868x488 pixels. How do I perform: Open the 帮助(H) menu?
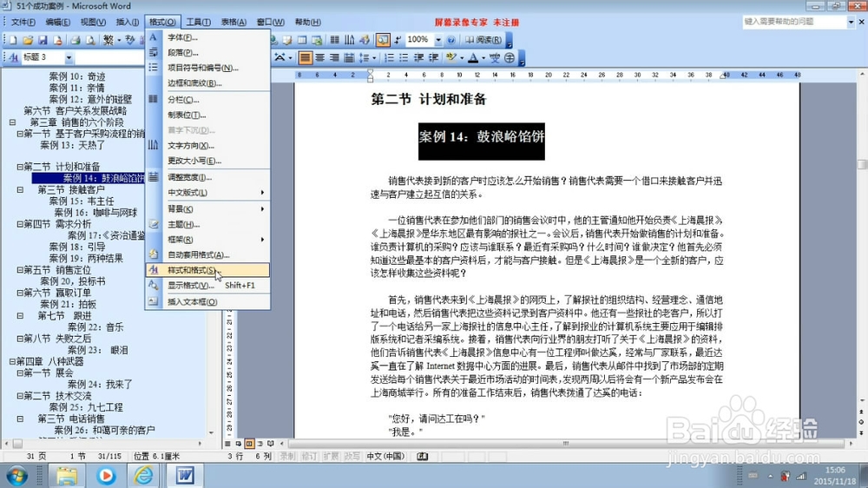click(x=307, y=23)
